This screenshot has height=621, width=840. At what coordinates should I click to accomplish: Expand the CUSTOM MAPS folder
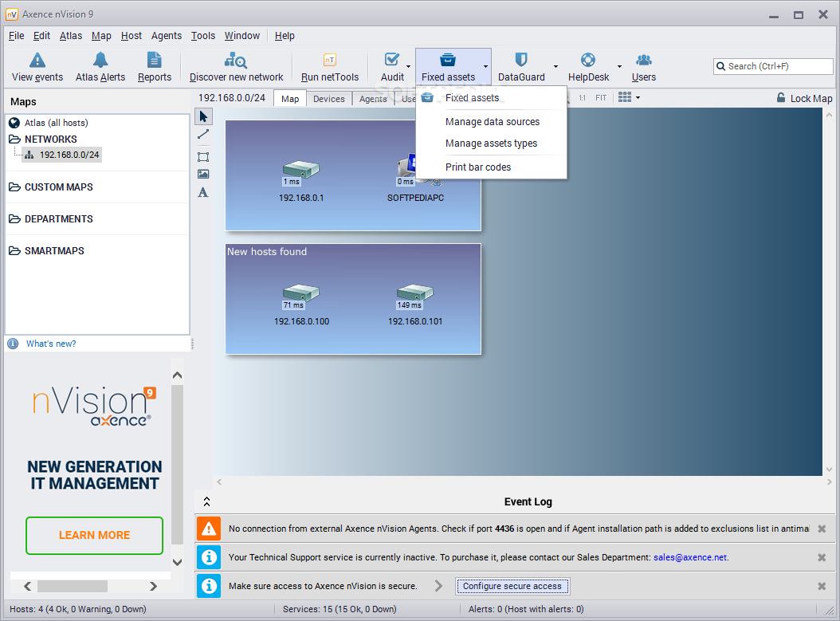pyautogui.click(x=14, y=187)
